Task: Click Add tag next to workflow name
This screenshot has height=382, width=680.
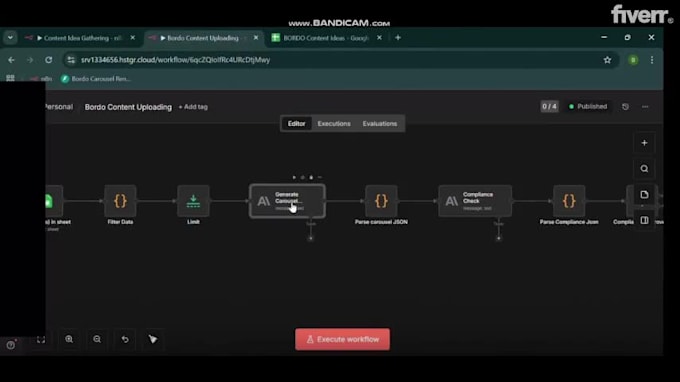Action: [x=193, y=107]
